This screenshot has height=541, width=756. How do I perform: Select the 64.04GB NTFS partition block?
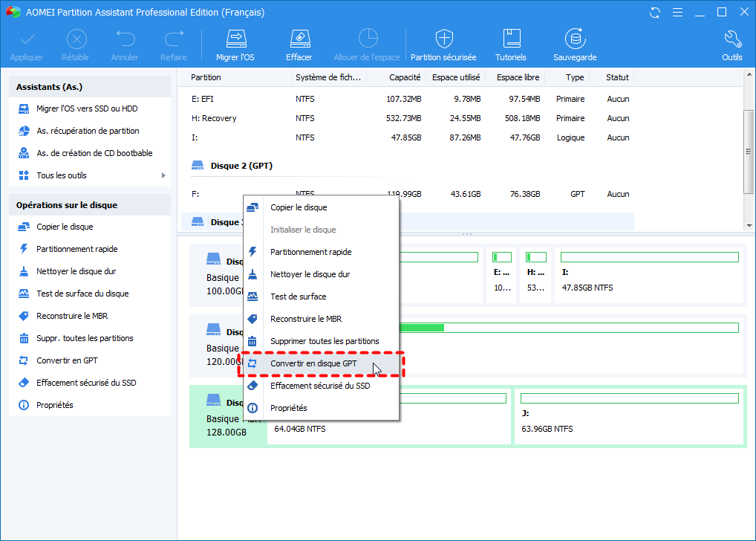pos(388,416)
